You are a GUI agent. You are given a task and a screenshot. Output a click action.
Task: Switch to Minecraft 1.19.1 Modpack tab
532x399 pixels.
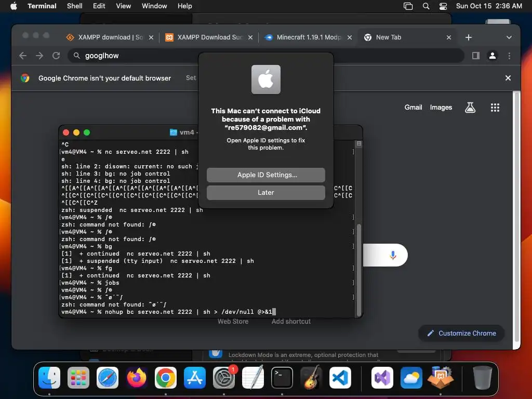(308, 37)
